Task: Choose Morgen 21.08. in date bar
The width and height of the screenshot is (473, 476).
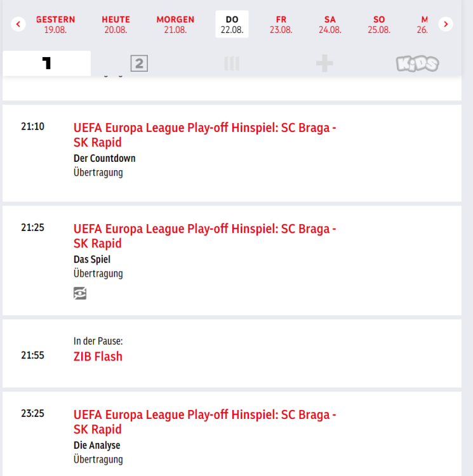Action: (175, 24)
